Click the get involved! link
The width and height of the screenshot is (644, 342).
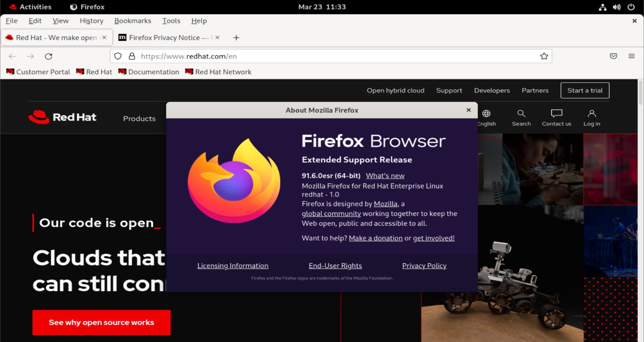(x=434, y=238)
